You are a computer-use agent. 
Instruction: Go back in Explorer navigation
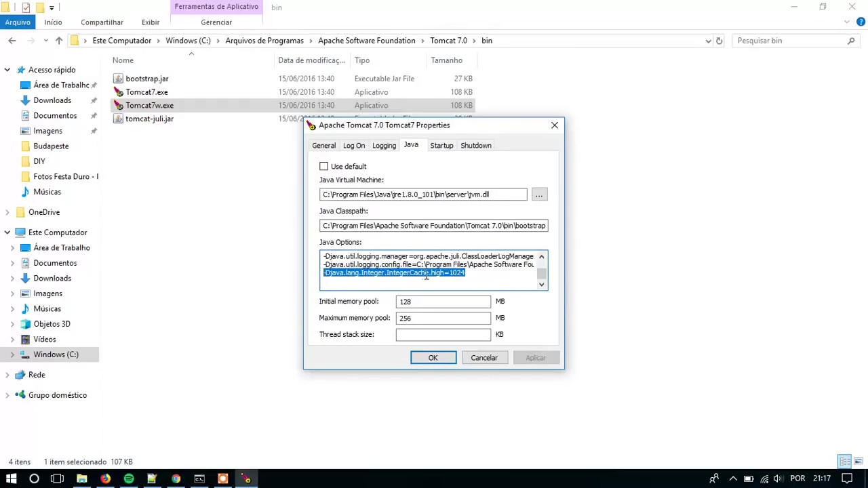click(12, 41)
